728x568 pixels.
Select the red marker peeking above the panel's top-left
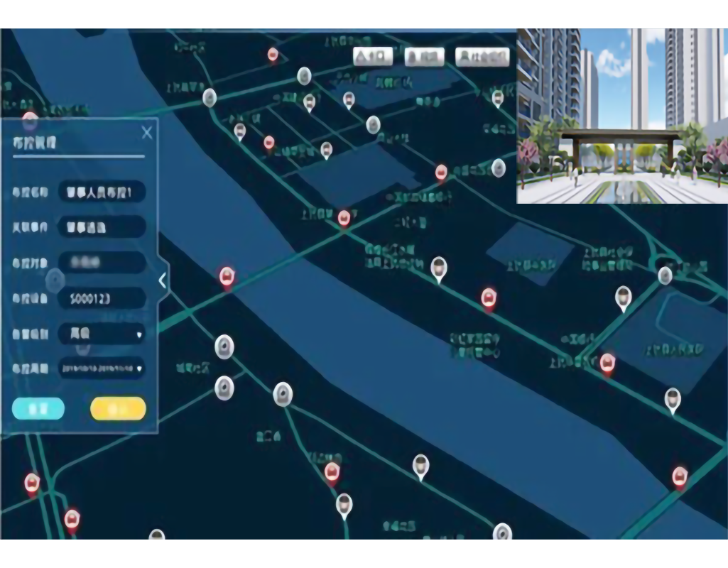pos(30,119)
